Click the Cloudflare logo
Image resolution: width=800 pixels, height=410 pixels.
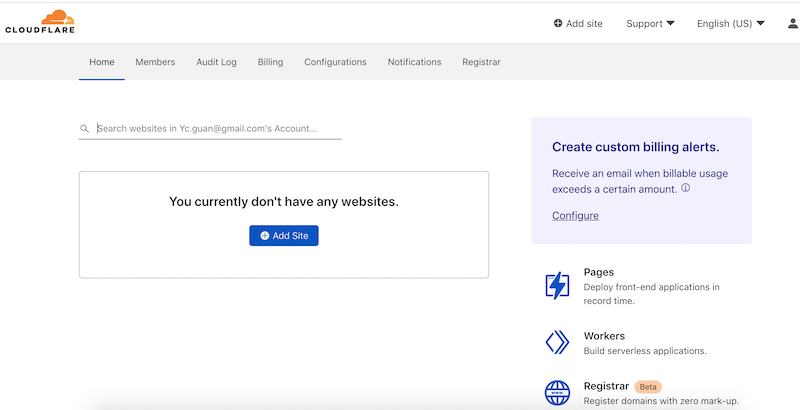point(40,22)
